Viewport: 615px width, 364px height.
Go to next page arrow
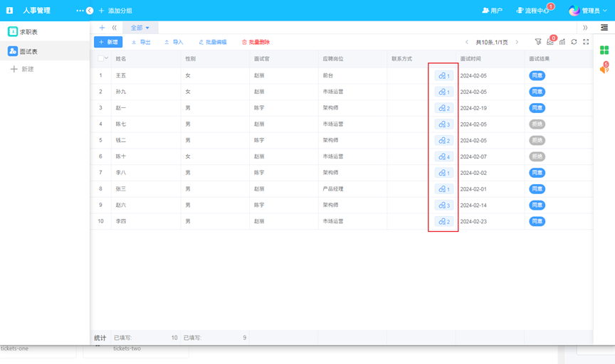[517, 42]
